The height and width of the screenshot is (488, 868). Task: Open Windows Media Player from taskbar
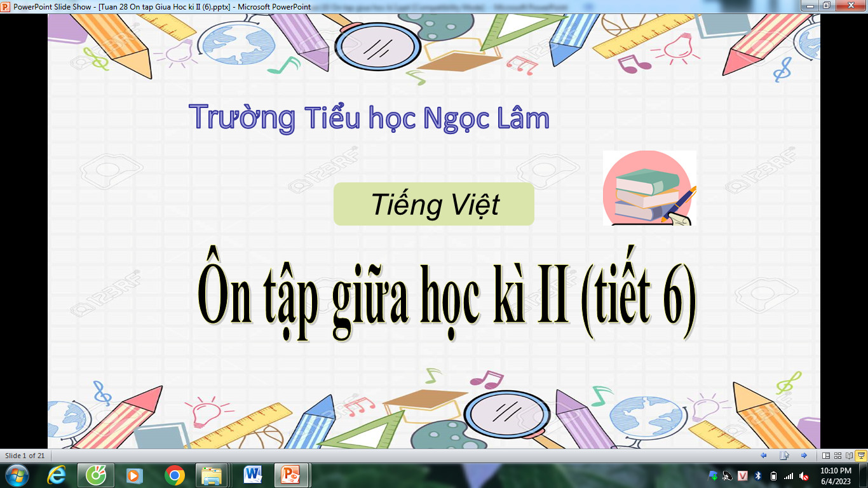click(135, 475)
